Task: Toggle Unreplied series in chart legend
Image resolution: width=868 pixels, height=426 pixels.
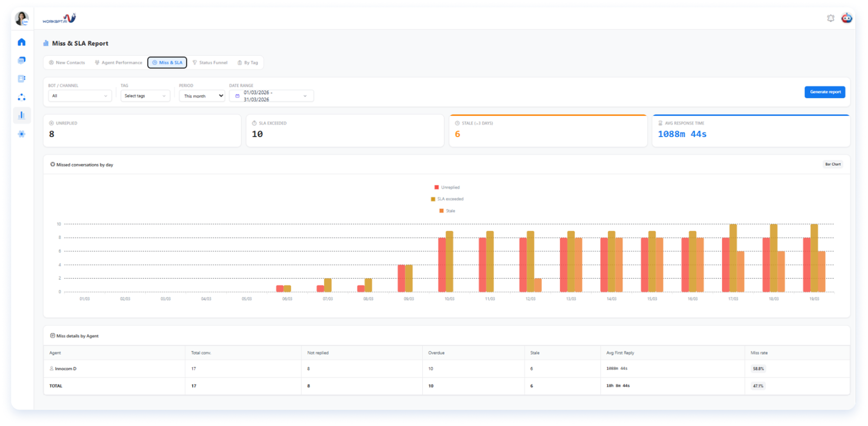Action: 447,187
